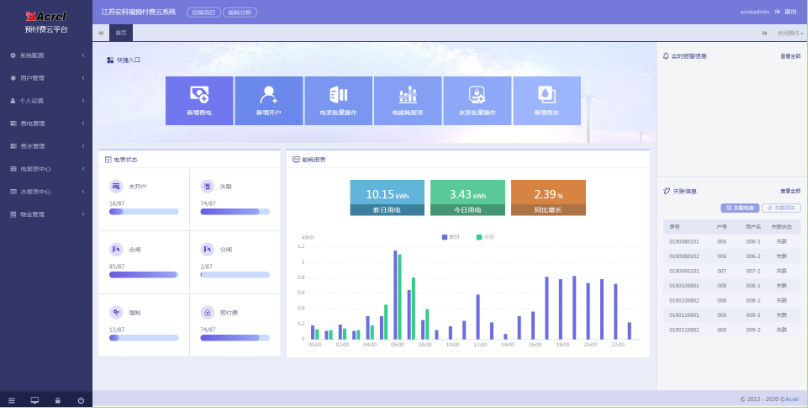Screen dimensions: 808x408
Task: Open 电表批量操作 quick entry tile
Action: (338, 96)
